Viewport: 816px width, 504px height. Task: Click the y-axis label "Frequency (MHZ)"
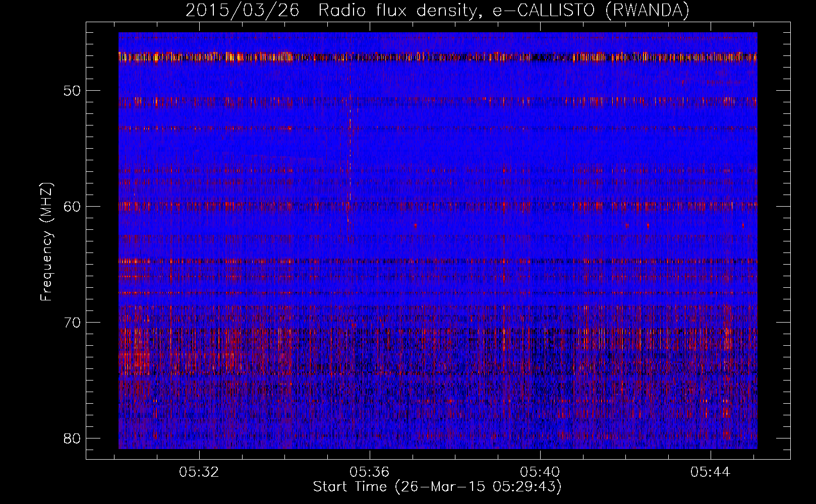(x=46, y=242)
